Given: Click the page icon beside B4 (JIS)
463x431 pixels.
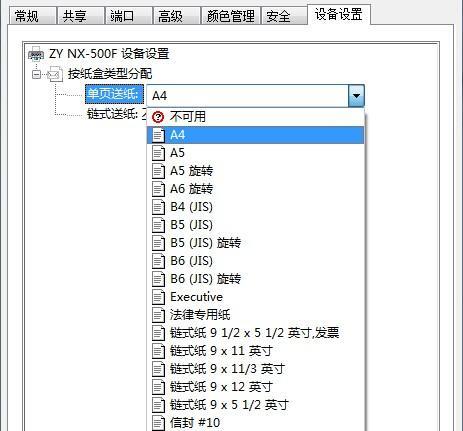Looking at the screenshot, I should 158,207.
